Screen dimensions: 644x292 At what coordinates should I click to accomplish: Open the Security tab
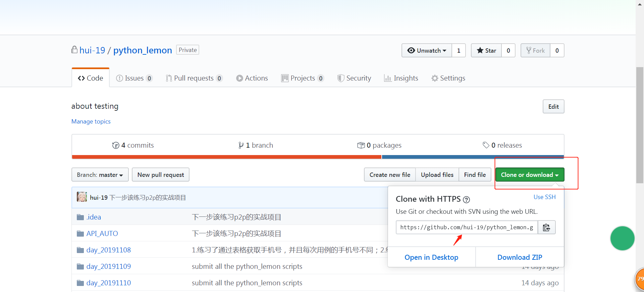pyautogui.click(x=354, y=78)
